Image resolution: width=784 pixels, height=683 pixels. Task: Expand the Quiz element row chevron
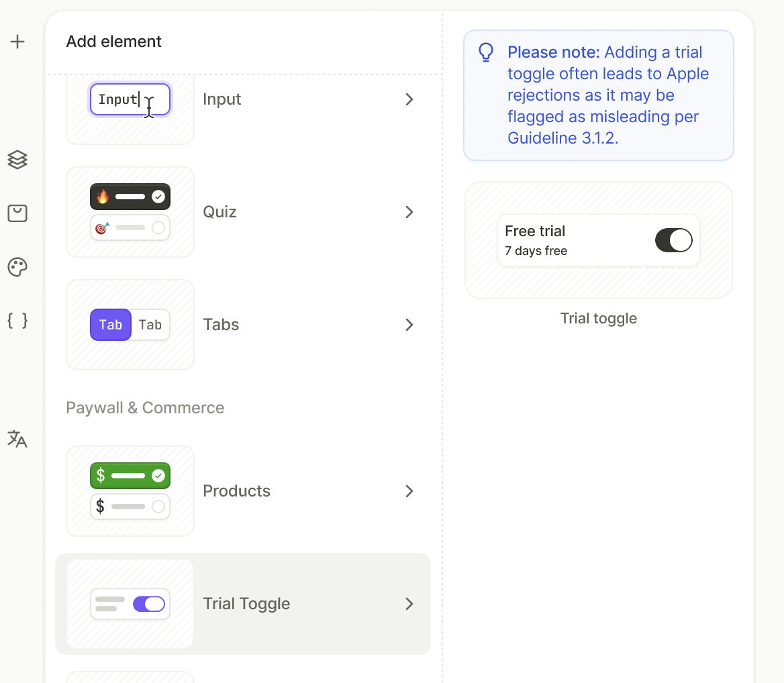click(x=409, y=212)
